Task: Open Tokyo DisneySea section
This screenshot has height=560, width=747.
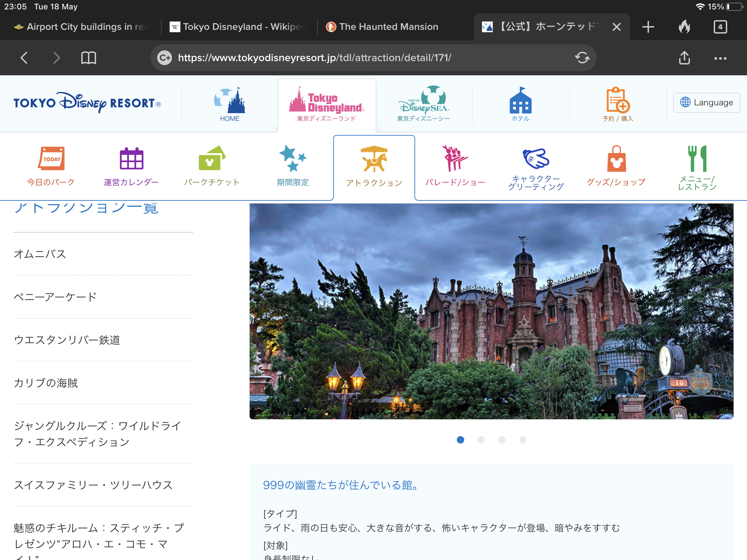Action: [x=424, y=104]
